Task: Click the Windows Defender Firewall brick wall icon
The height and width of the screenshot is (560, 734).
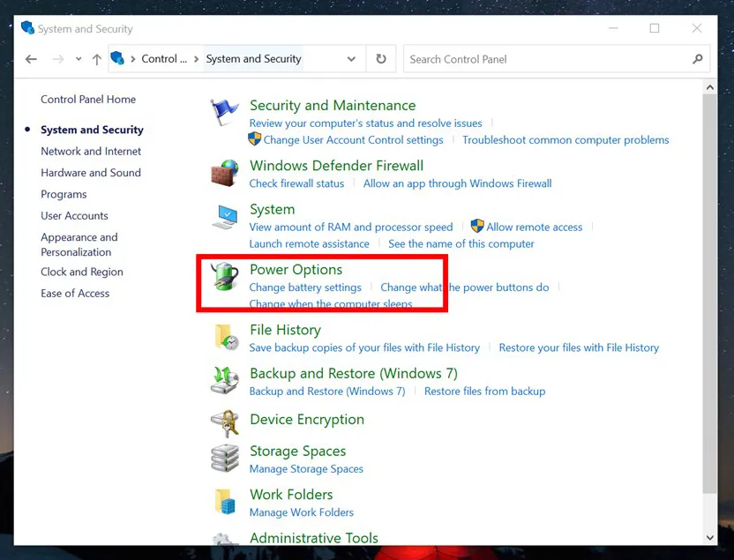Action: [x=225, y=173]
